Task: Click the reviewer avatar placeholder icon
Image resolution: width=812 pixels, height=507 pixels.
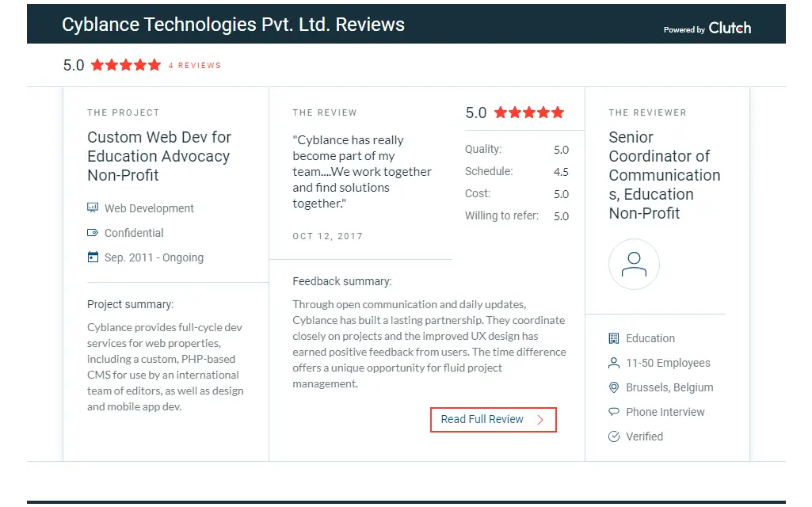Action: [x=634, y=264]
